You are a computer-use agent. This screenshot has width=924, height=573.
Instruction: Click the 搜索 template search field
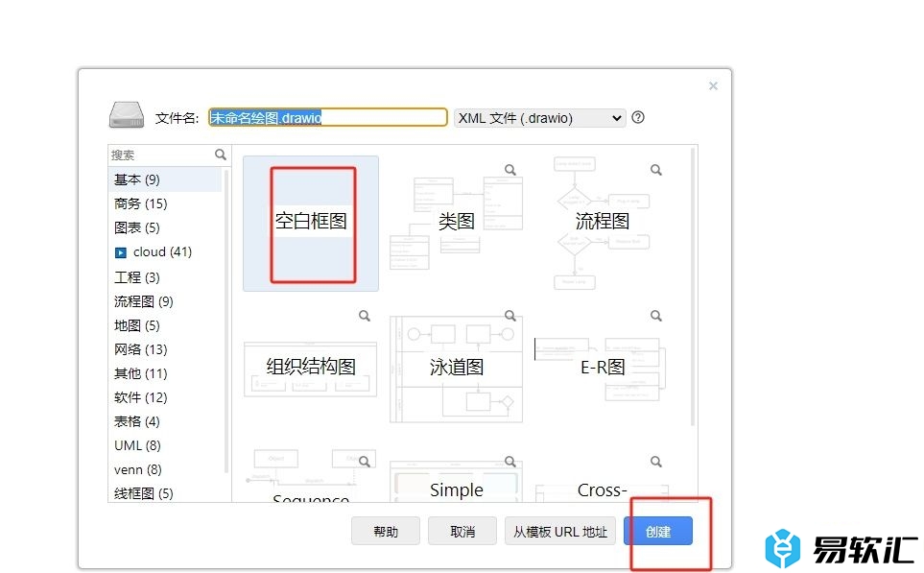[x=161, y=155]
